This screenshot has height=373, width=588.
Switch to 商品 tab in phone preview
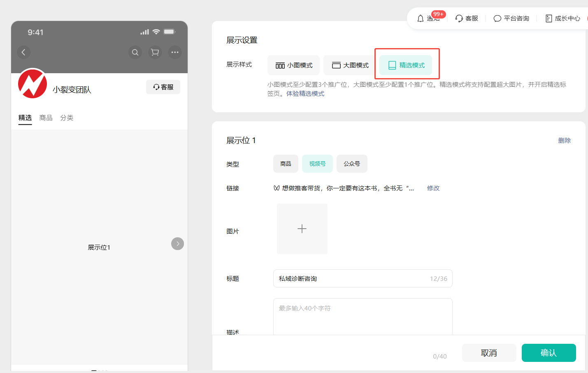click(x=46, y=118)
